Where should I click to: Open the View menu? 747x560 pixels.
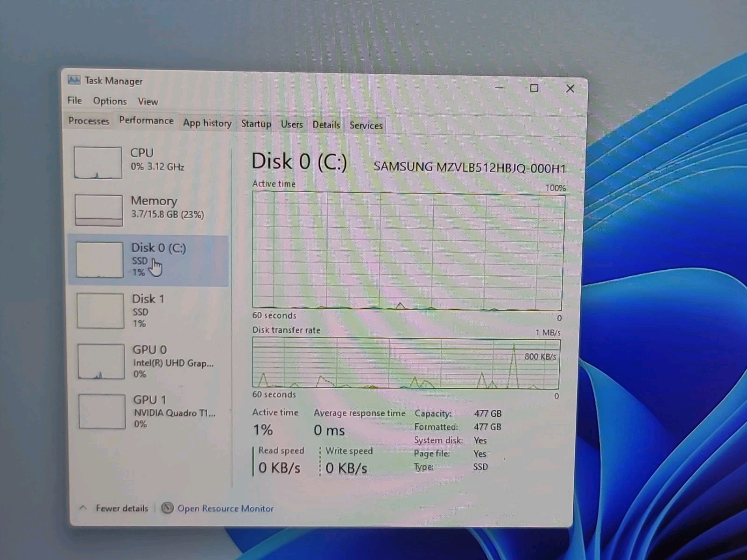click(148, 101)
